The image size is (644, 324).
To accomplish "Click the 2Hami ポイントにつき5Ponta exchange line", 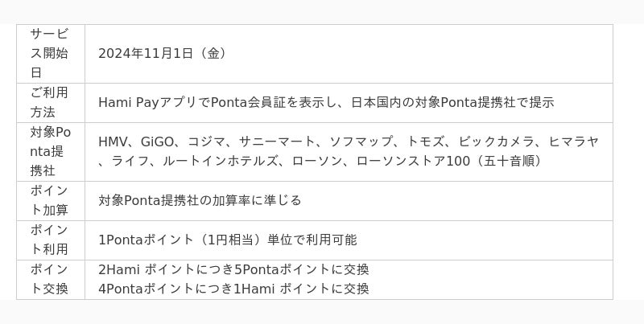I will (233, 269).
